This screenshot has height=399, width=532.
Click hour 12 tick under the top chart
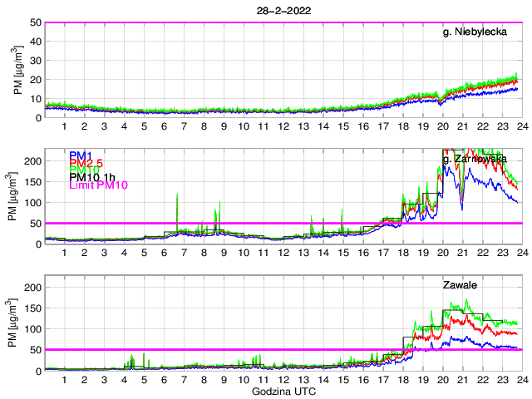pyautogui.click(x=283, y=127)
